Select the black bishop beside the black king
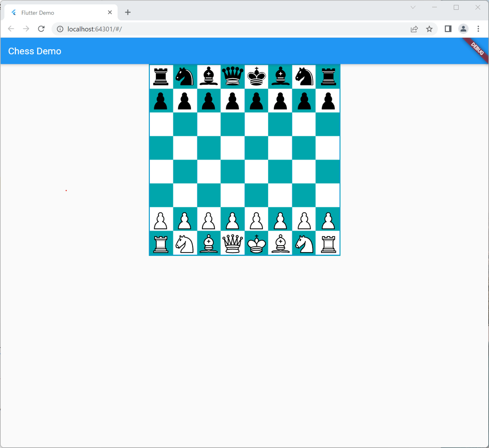 tap(280, 76)
